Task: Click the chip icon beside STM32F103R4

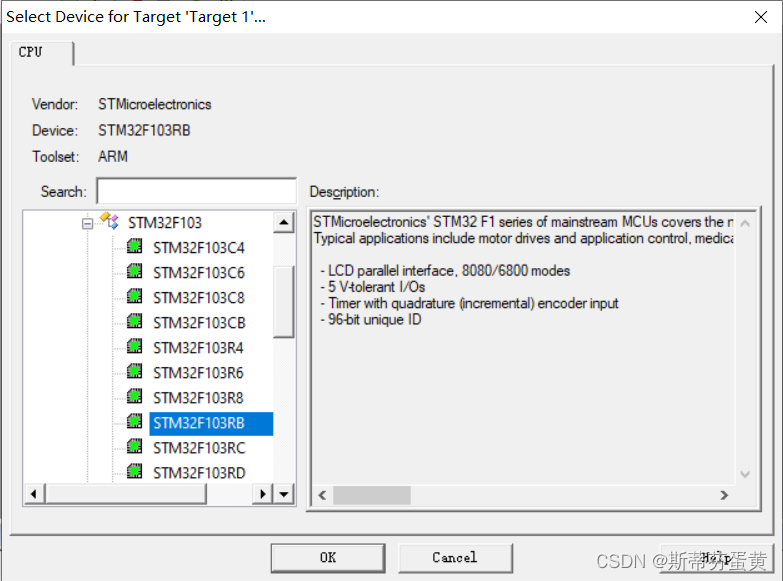Action: coord(134,346)
